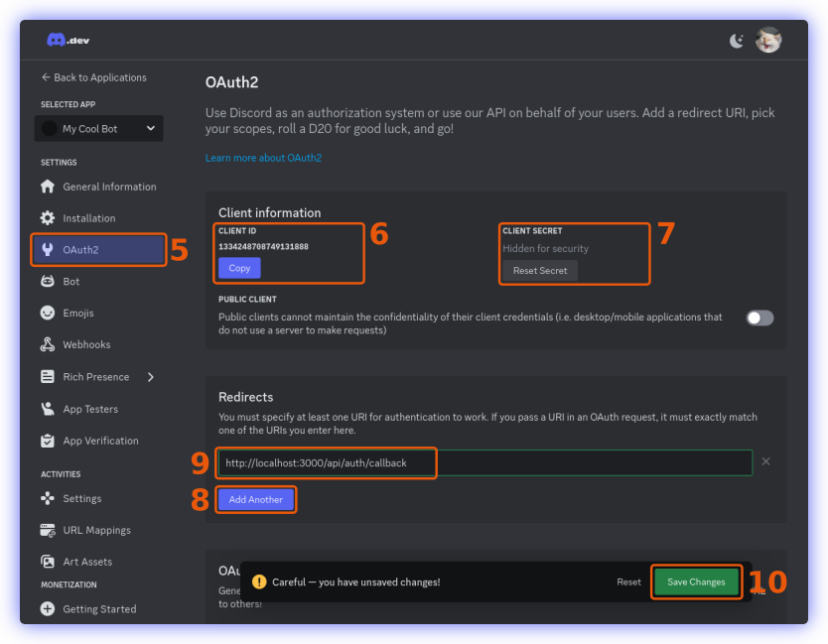Remove the redirect URI with X
This screenshot has width=828, height=644.
tap(765, 462)
